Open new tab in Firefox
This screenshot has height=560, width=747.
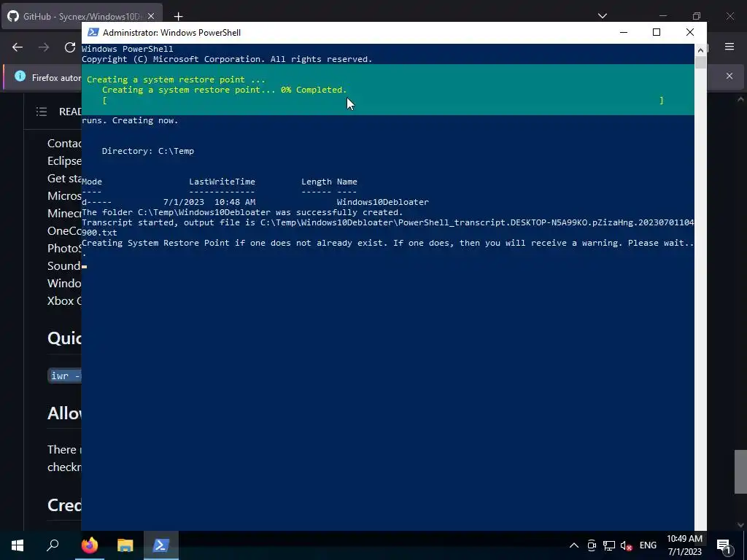coord(178,17)
